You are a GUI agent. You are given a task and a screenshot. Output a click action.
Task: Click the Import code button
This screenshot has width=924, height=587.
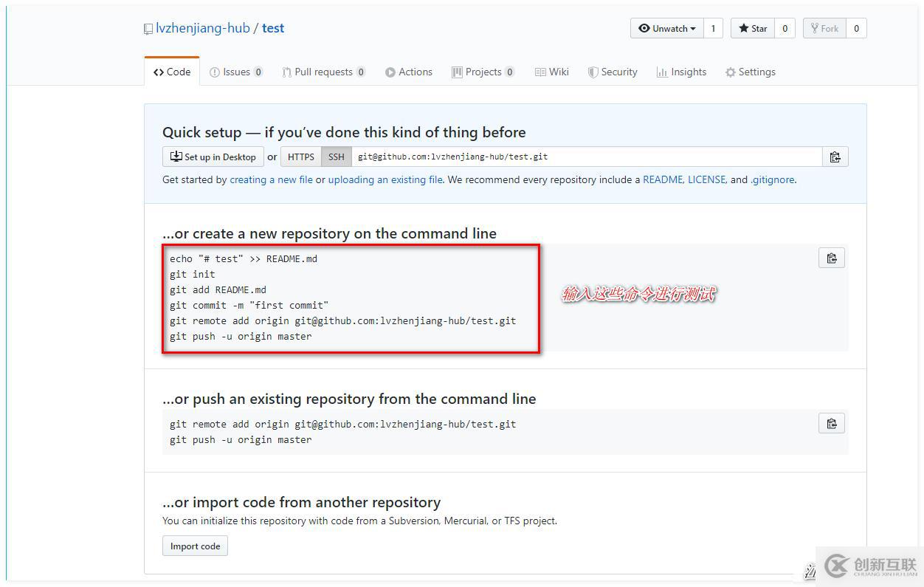point(196,546)
